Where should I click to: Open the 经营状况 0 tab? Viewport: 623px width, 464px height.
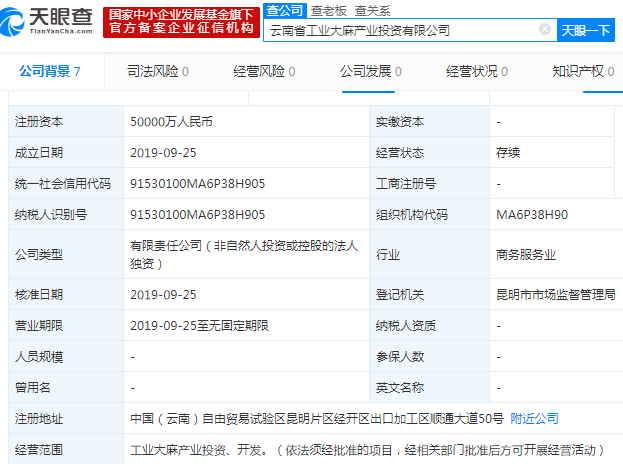477,72
